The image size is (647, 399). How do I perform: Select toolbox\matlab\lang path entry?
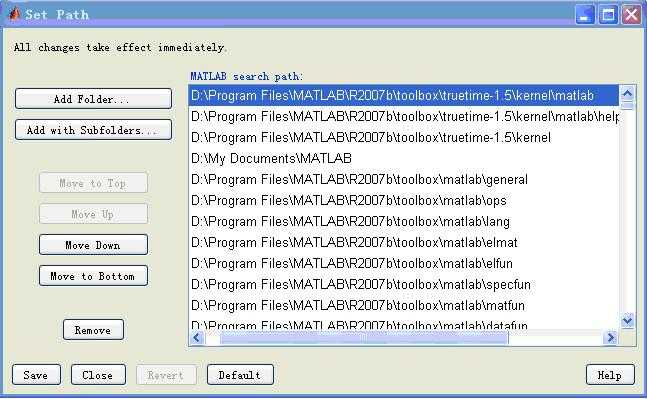pos(404,222)
